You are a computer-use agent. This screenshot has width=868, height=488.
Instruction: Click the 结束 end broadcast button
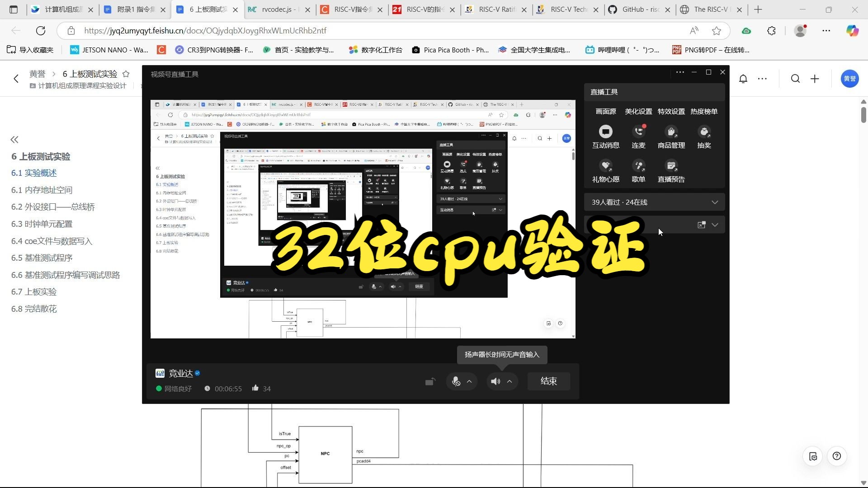pos(548,381)
